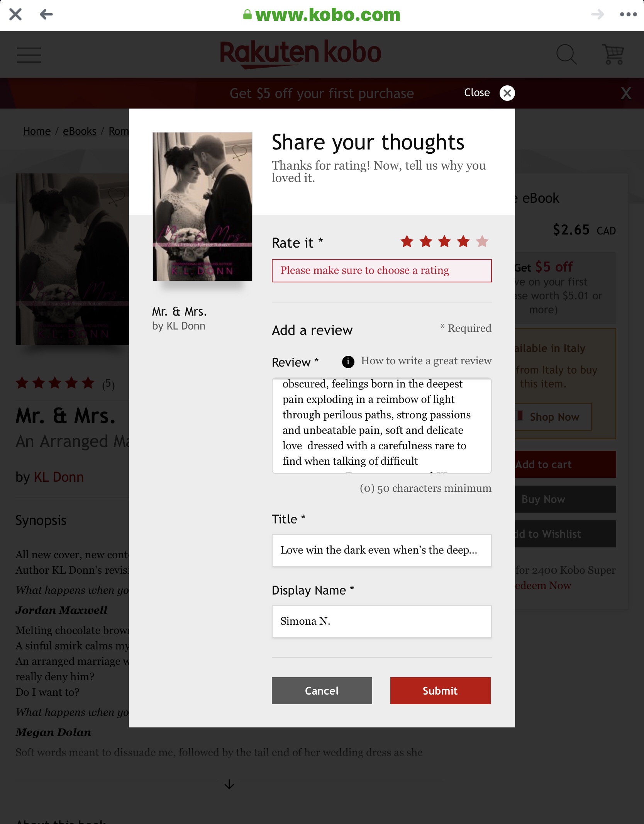Tap the browser forward arrow
644x824 pixels.
tap(597, 15)
